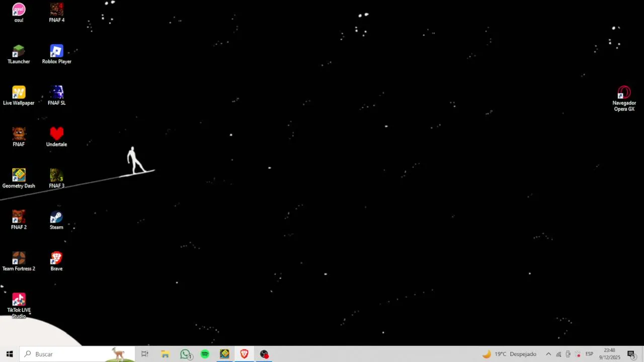Switch to Brave in the taskbar
This screenshot has height=362, width=644.
[244, 354]
